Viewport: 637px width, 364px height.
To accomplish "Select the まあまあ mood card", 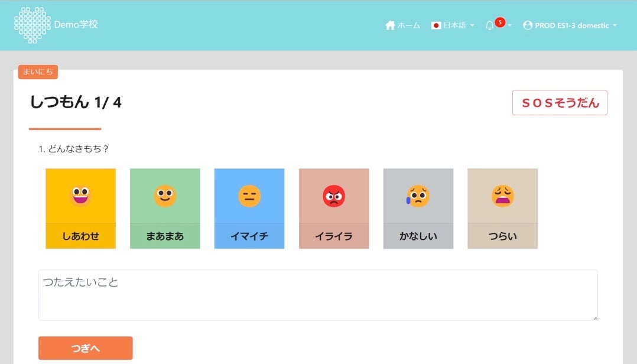I will click(x=165, y=207).
